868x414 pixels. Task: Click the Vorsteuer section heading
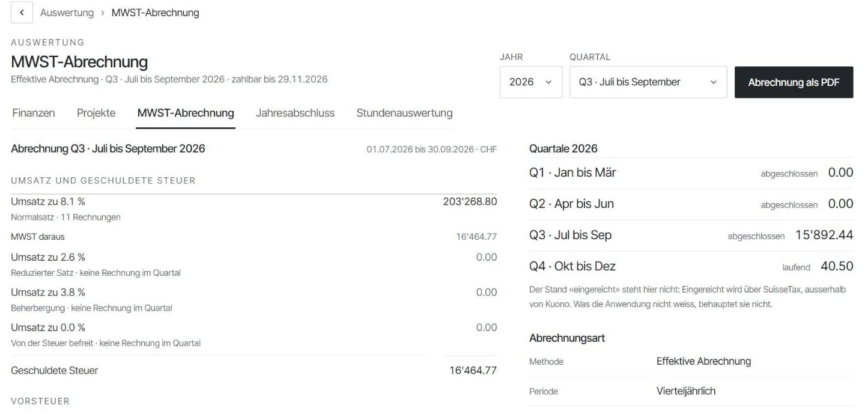40,401
